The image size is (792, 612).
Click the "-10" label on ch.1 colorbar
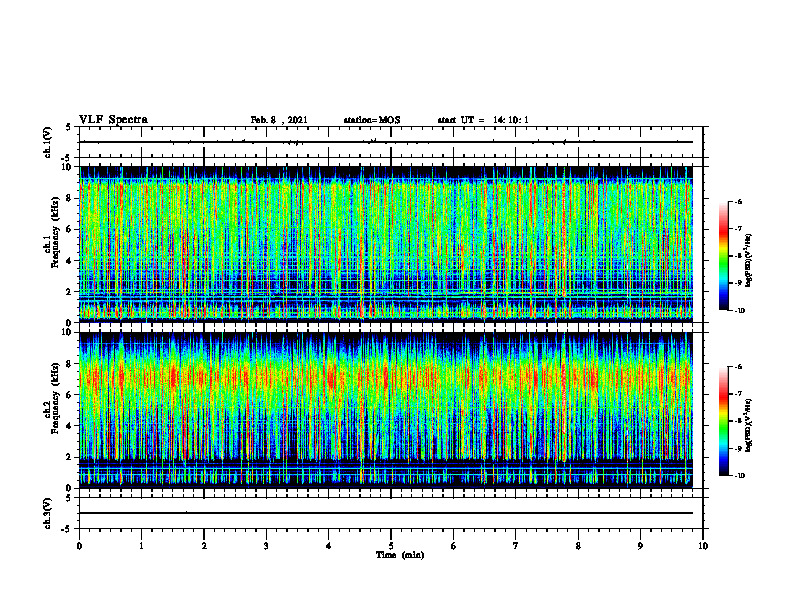coord(739,311)
